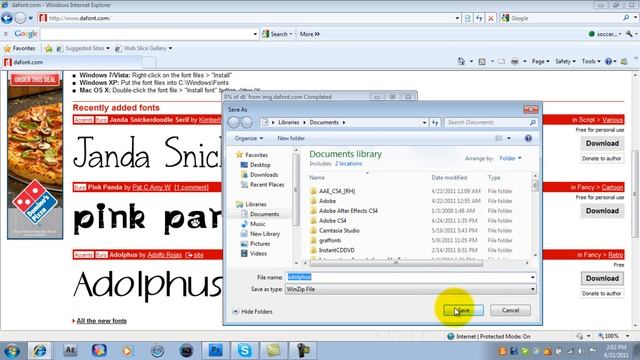Open Sticky Notes from the taskbar
This screenshot has width=640, height=360.
click(x=273, y=351)
